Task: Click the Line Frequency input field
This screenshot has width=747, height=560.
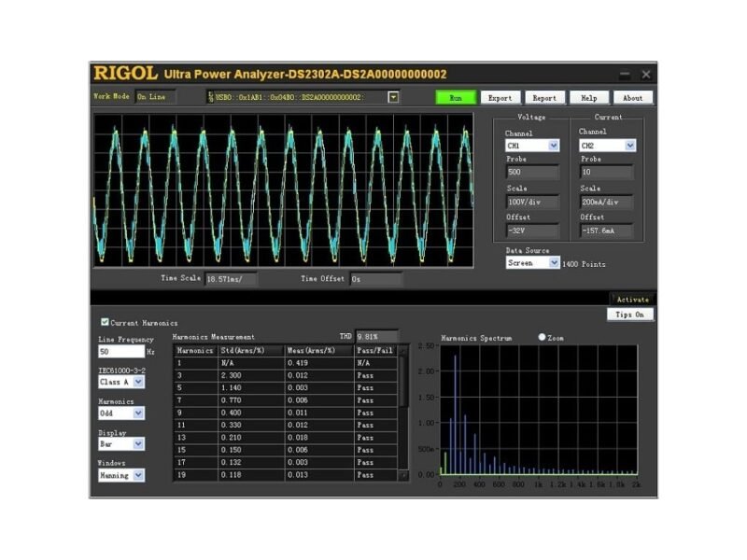Action: 121,352
